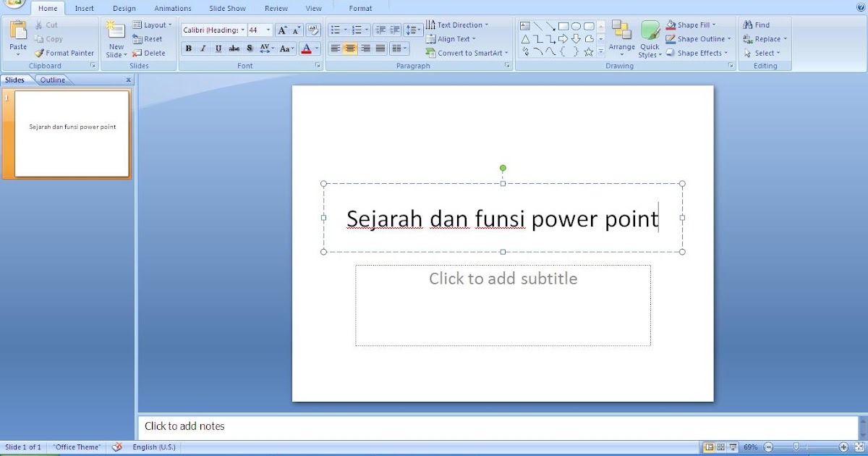This screenshot has width=868, height=456.
Task: Select the rectangle shape
Action: [x=563, y=26]
